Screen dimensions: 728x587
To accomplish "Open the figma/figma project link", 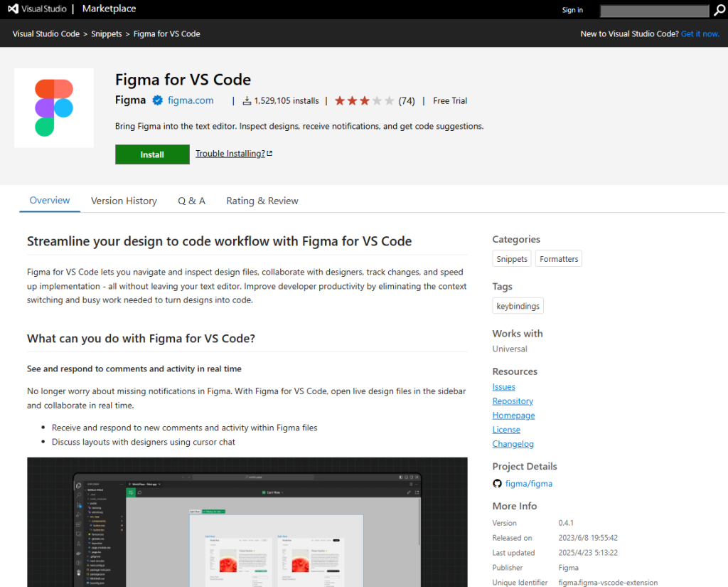I will coord(529,484).
